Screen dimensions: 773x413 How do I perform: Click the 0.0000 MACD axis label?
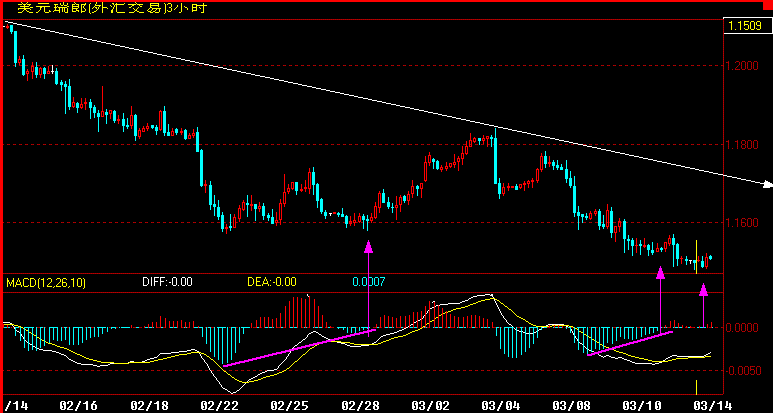tap(741, 327)
